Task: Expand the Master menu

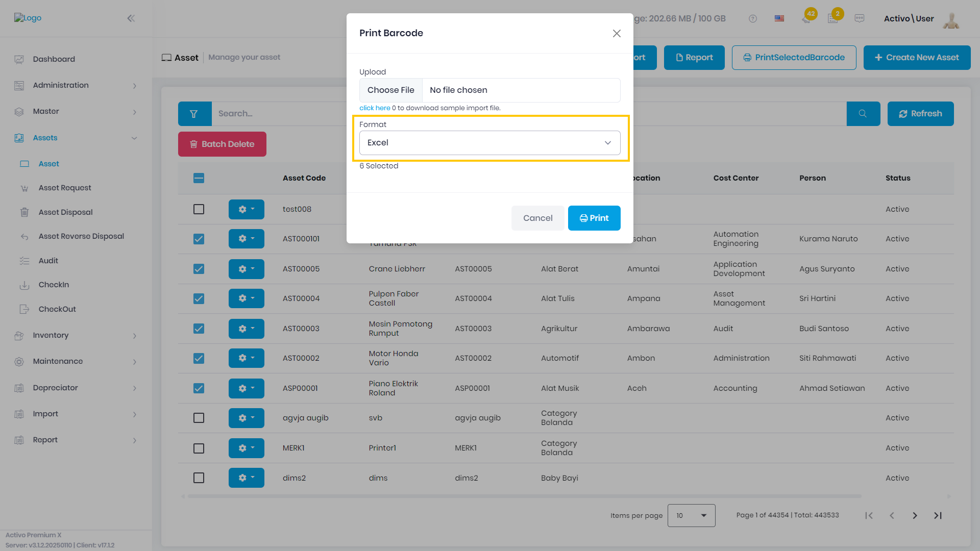Action: click(76, 111)
